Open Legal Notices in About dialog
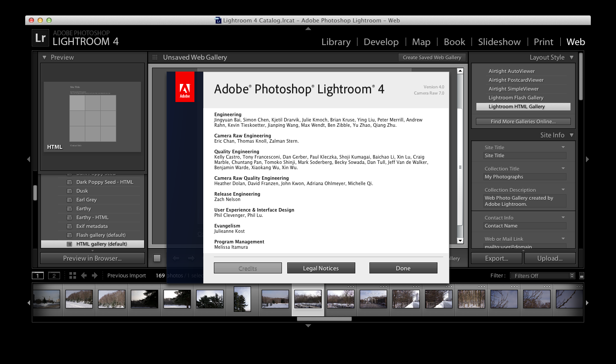616x364 pixels. [321, 268]
